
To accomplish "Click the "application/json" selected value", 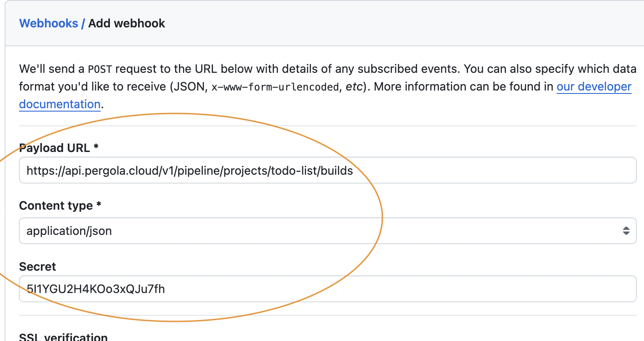I will click(x=69, y=231).
